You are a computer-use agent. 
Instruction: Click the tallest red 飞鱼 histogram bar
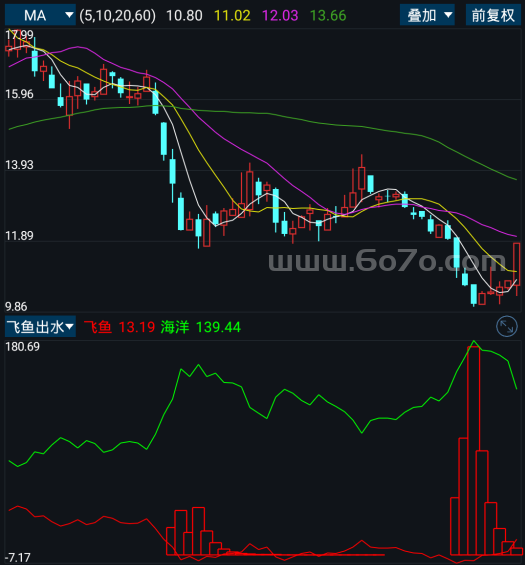click(x=473, y=450)
